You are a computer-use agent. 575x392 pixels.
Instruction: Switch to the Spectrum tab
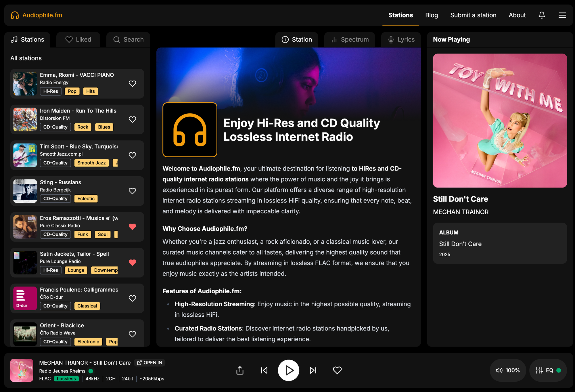point(350,39)
